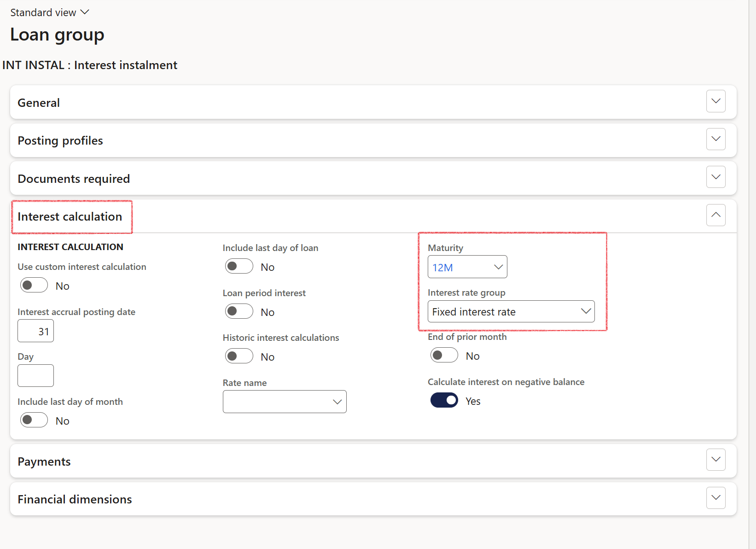This screenshot has height=549, width=756.
Task: Open the Rate name dropdown
Action: click(285, 402)
